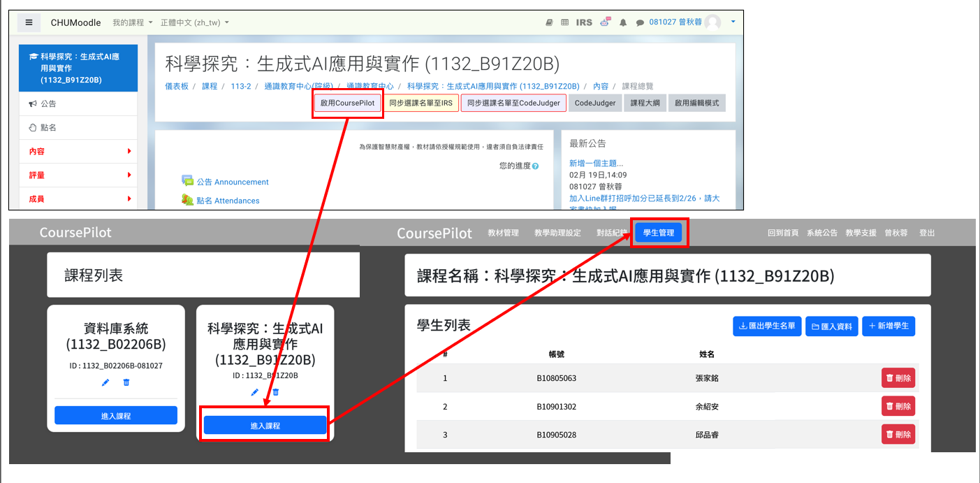Open the 正體中文 (zh_tw) language dropdown
This screenshot has width=980, height=483.
coord(194,22)
